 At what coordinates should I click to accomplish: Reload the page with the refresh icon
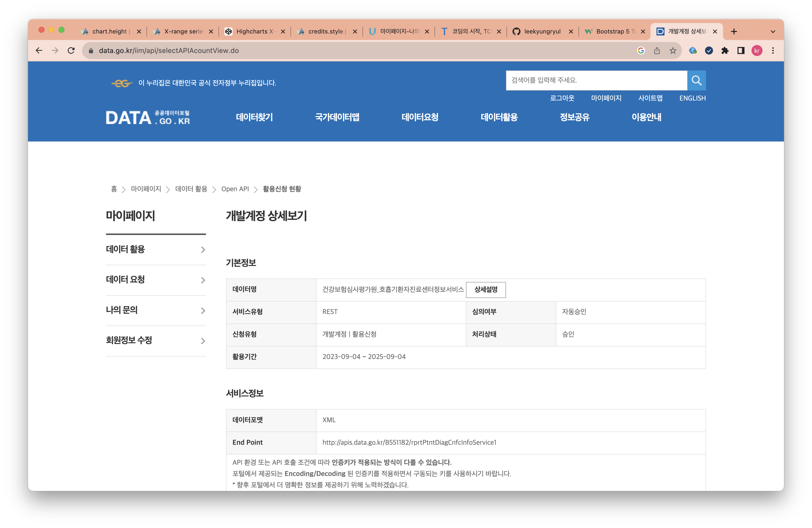point(71,50)
